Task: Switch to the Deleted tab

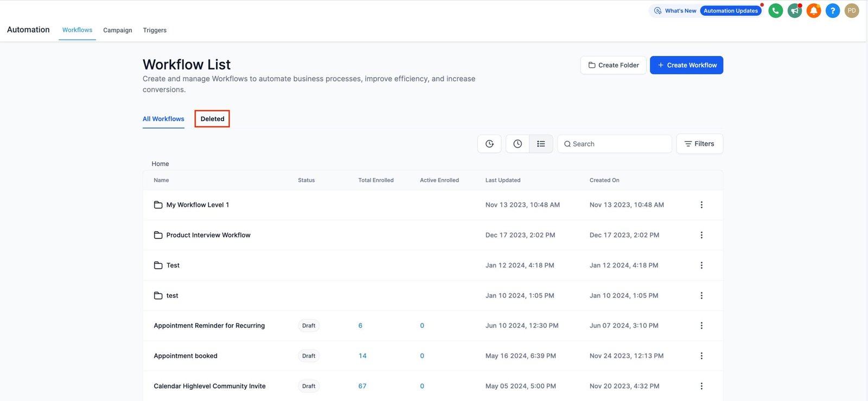Action: (x=212, y=119)
